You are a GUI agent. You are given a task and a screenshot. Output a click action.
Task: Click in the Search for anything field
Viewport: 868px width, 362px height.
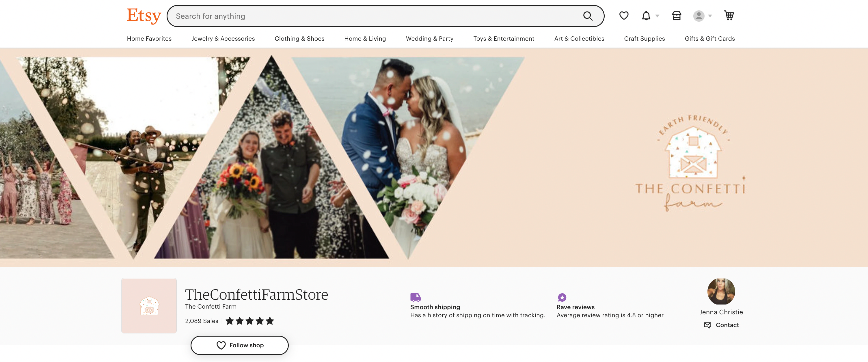(x=385, y=16)
